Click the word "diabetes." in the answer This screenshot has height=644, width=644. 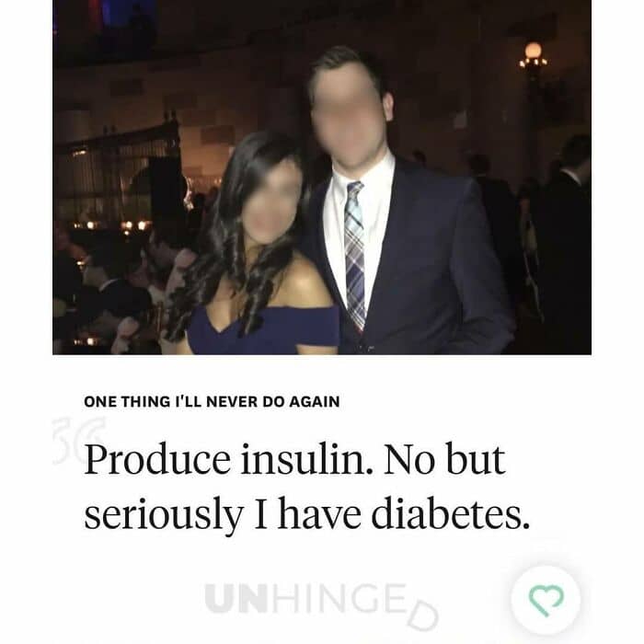[451, 513]
